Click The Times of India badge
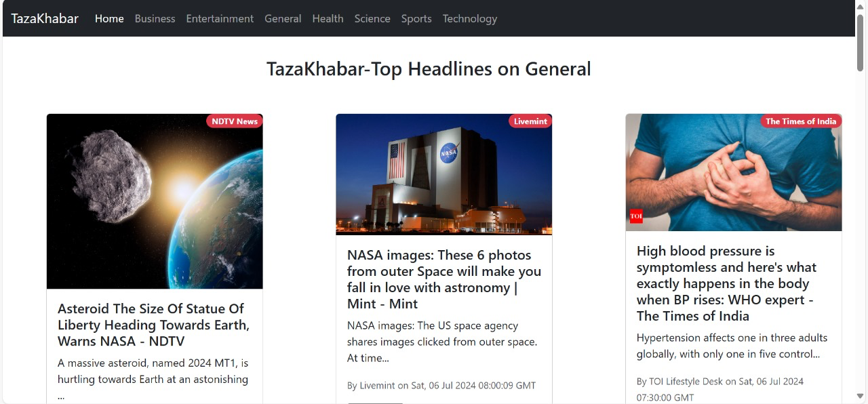Screen dimensions: 868x404 pyautogui.click(x=801, y=121)
